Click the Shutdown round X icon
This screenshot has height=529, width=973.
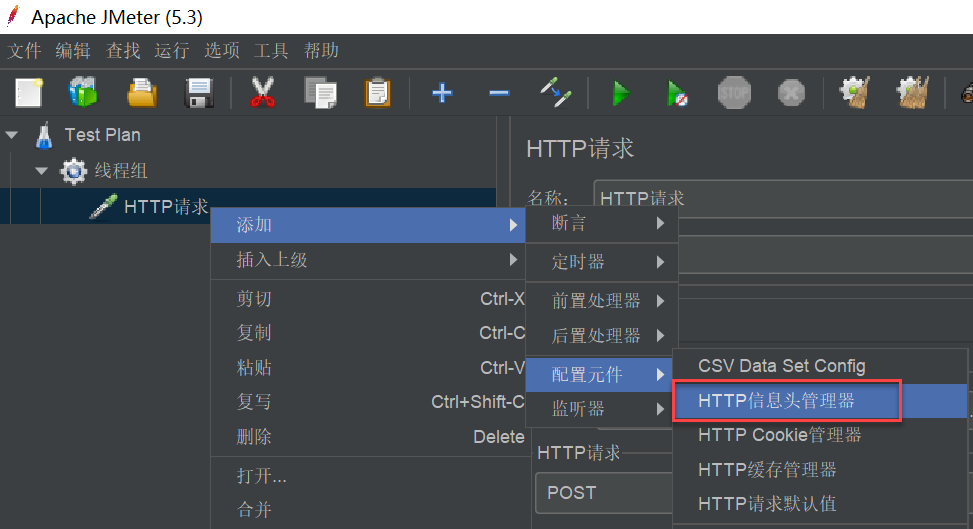point(791,93)
